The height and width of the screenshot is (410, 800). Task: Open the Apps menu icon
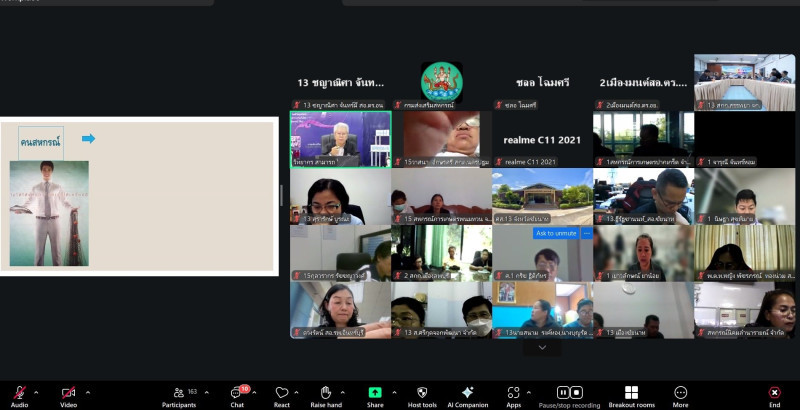(x=513, y=393)
